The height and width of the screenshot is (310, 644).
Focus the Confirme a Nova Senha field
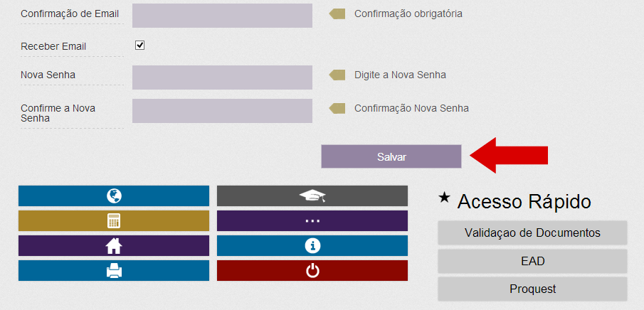[x=222, y=111]
